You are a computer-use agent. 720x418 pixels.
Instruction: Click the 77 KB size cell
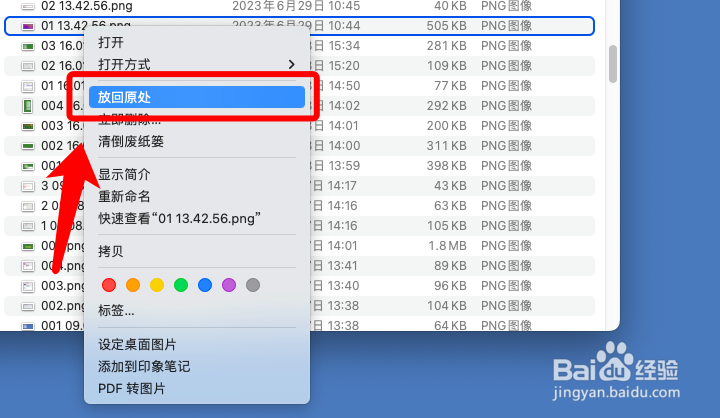point(450,86)
